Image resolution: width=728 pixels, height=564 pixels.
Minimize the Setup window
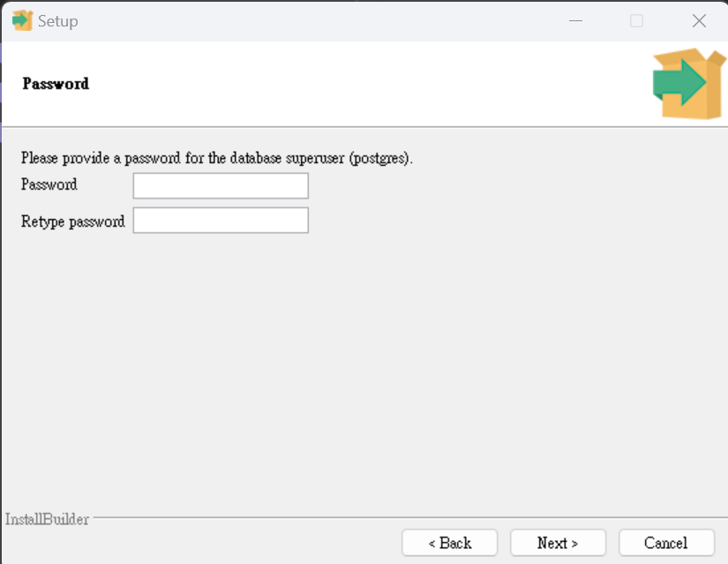click(575, 21)
